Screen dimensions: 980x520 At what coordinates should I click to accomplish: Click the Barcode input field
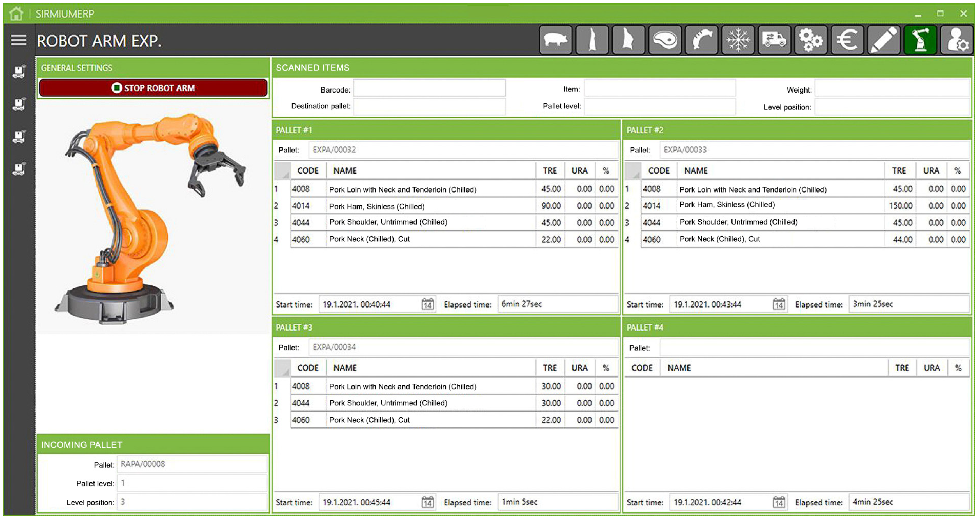pos(429,88)
